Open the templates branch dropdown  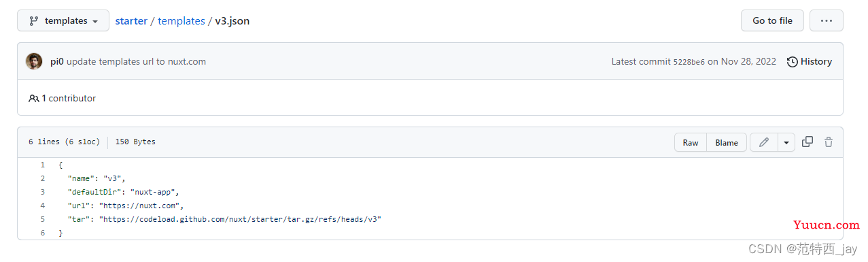point(64,21)
